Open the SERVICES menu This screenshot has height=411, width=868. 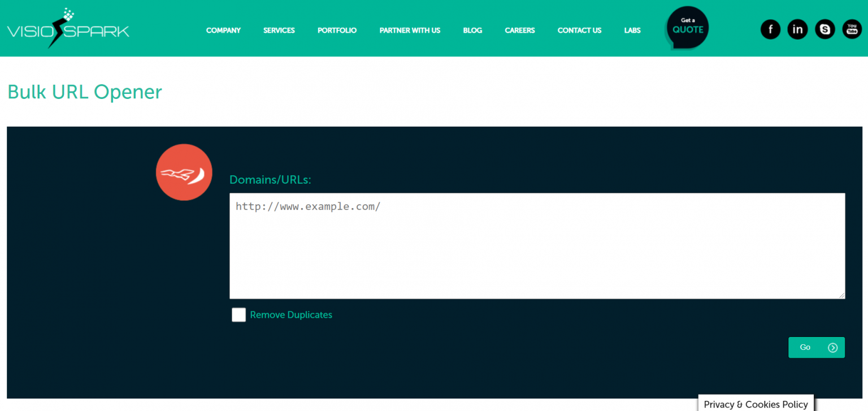pos(279,31)
